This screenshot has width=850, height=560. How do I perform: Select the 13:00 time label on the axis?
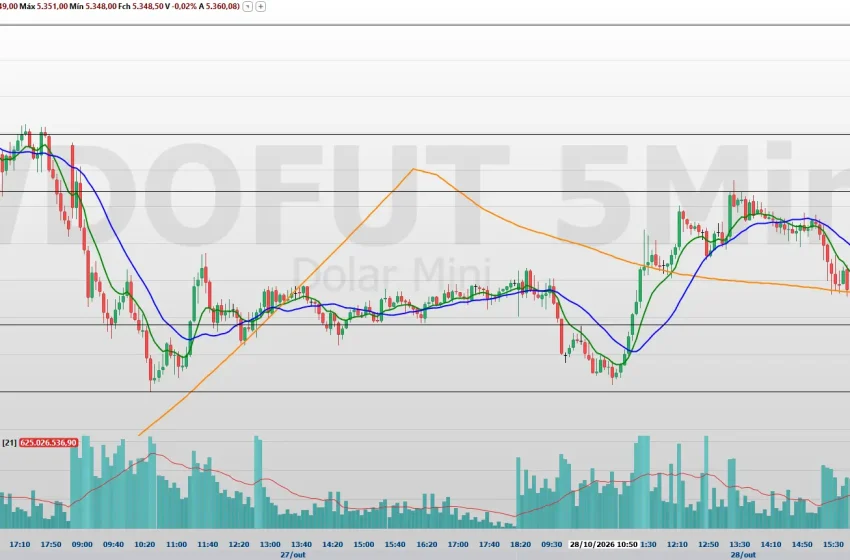[270, 544]
